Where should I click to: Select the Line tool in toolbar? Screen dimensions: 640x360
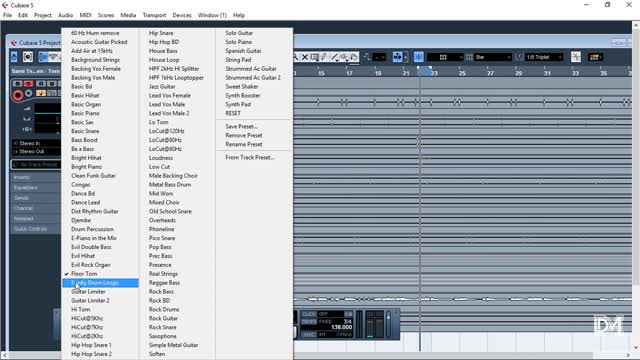coord(334,57)
